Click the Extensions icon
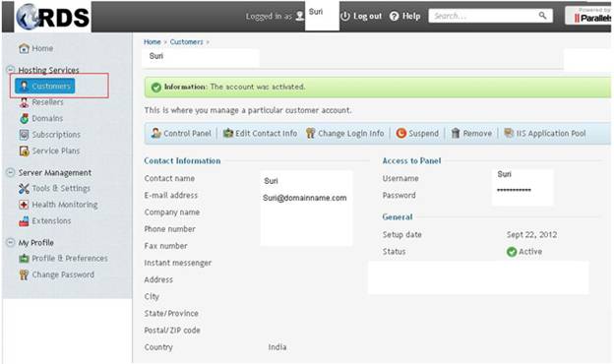614x364 pixels. point(24,221)
